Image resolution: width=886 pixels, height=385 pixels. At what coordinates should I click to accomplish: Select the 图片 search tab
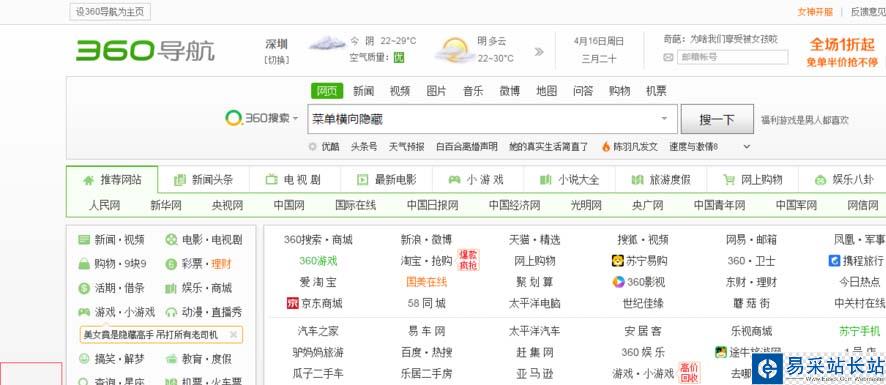click(x=436, y=90)
